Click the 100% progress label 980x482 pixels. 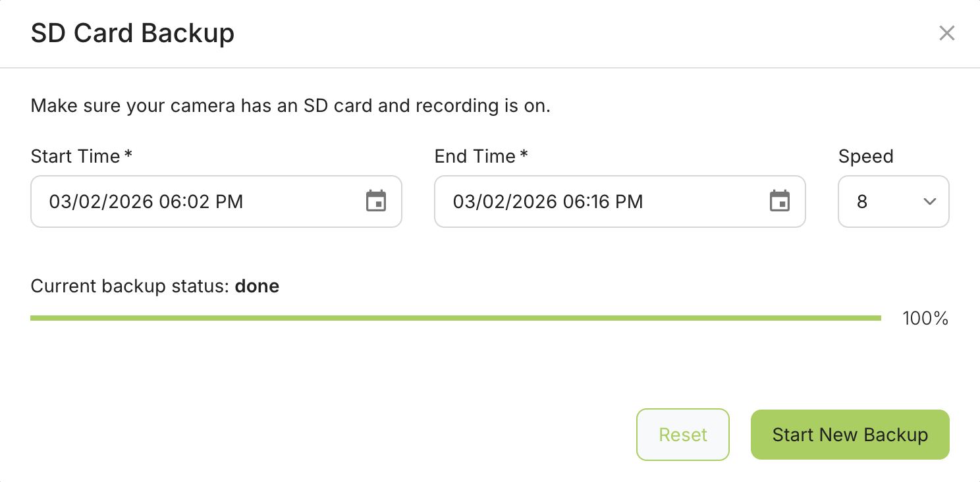tap(925, 319)
